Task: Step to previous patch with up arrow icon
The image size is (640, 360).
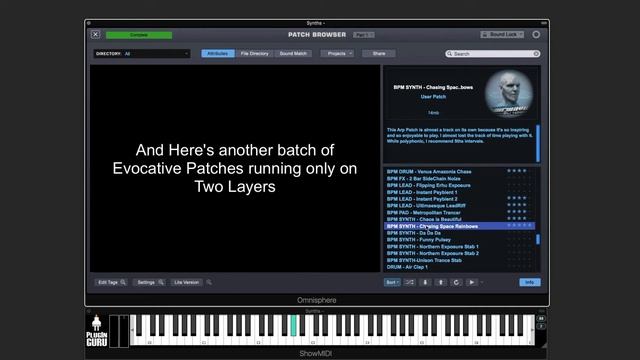Action: tap(440, 282)
